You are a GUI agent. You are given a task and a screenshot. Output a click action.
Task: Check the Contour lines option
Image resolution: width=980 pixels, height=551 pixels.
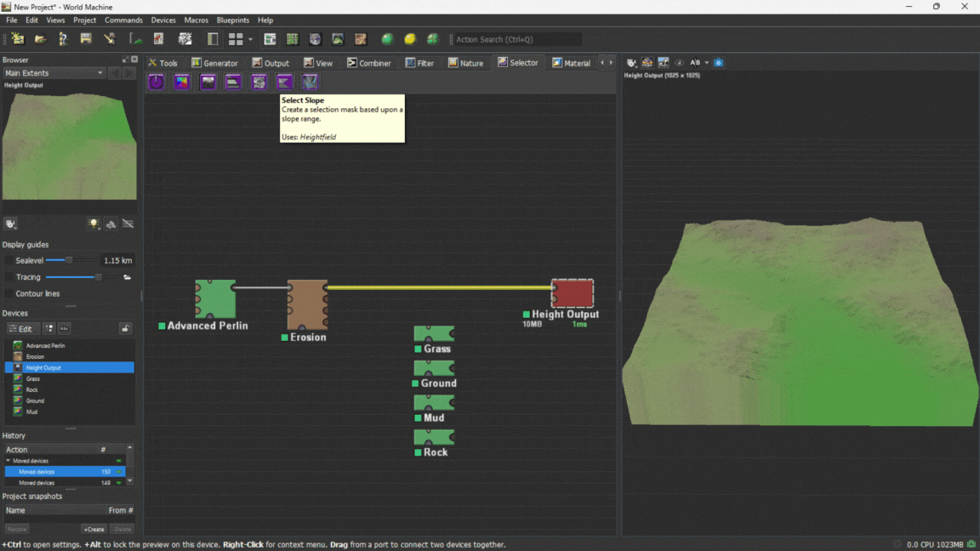pyautogui.click(x=9, y=293)
